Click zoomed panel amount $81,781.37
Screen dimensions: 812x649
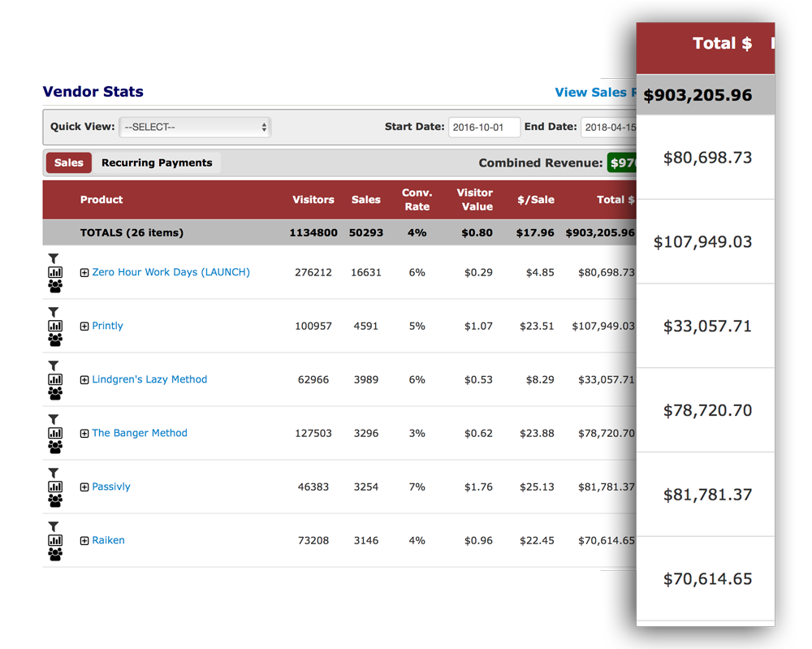(707, 495)
